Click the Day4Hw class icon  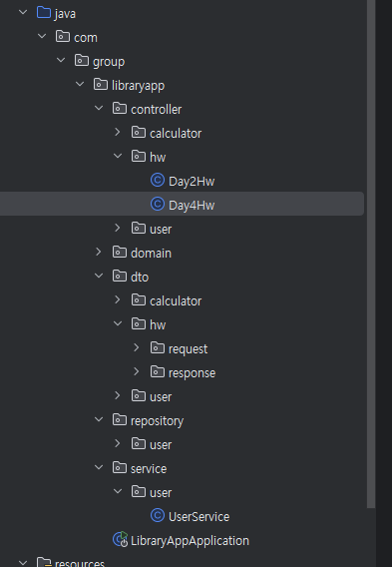(158, 204)
